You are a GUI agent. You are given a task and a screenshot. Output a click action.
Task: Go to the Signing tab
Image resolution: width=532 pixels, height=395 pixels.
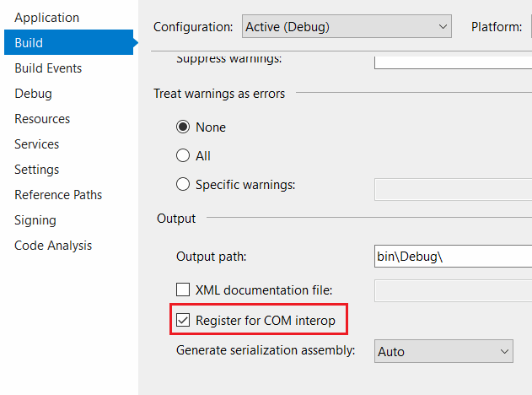pos(35,220)
